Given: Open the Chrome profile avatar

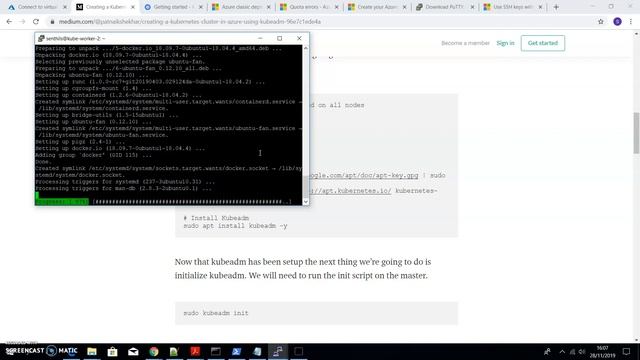Looking at the screenshot, I should (617, 22).
